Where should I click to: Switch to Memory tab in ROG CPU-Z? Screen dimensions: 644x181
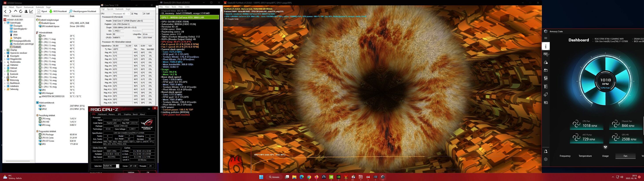(112, 114)
